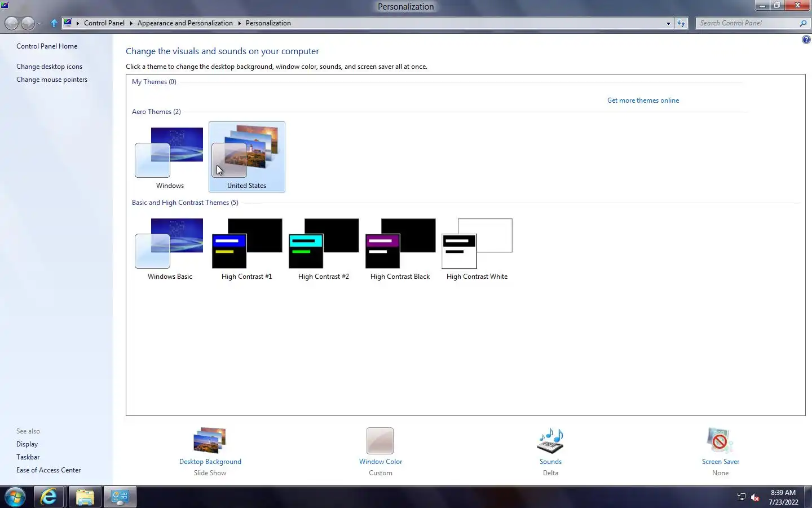The image size is (812, 508).
Task: Open the Desktop Background slideshow icon
Action: (210, 441)
